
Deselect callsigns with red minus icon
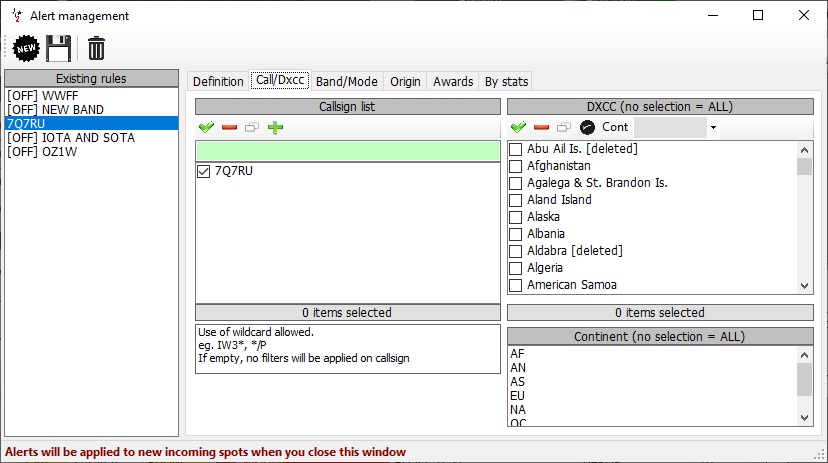coord(229,127)
